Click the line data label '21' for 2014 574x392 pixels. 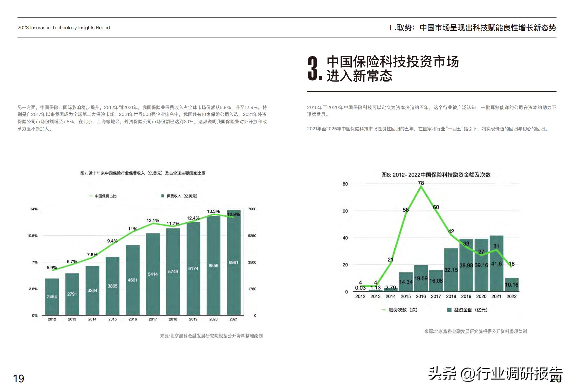[x=390, y=260]
